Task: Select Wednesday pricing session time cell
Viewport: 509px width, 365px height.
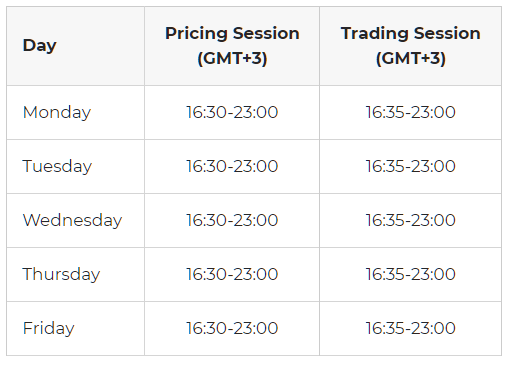Action: click(232, 220)
